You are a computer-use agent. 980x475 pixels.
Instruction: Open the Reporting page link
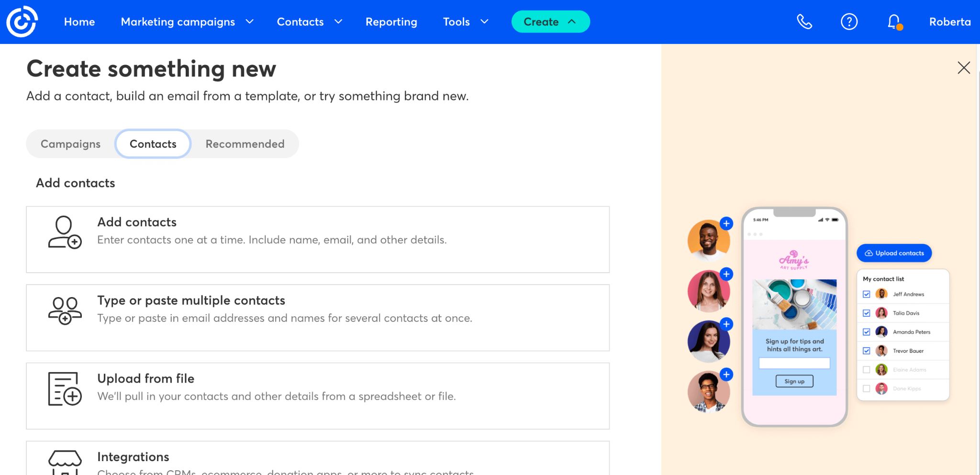click(391, 22)
